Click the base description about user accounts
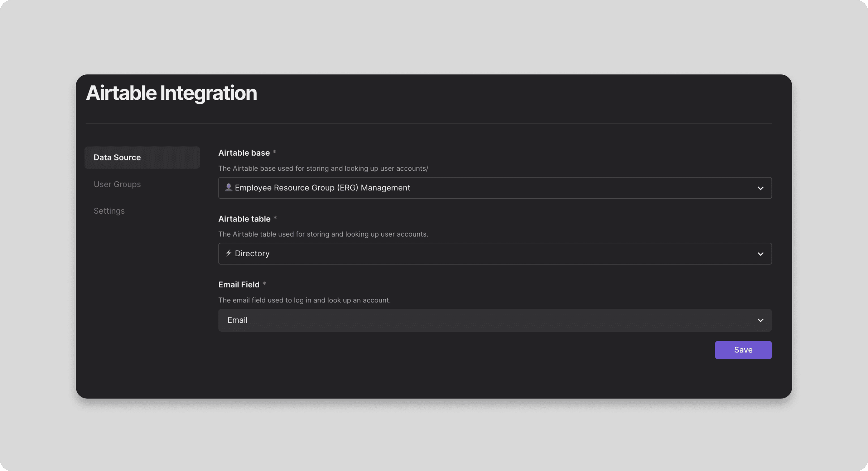Image resolution: width=868 pixels, height=471 pixels. point(323,168)
